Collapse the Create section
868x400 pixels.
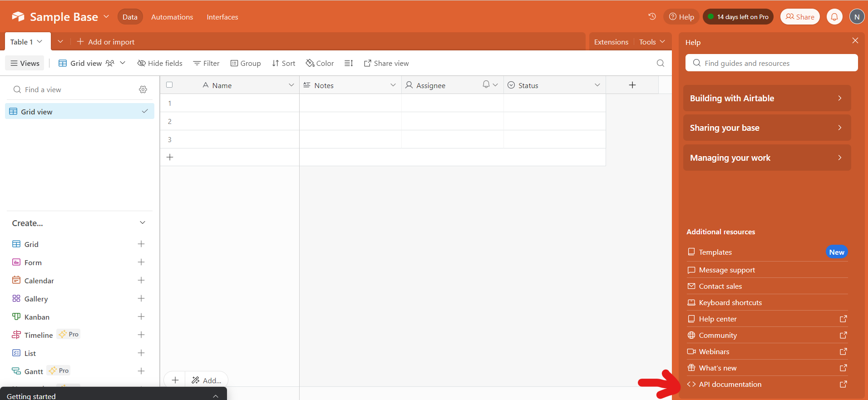click(143, 222)
